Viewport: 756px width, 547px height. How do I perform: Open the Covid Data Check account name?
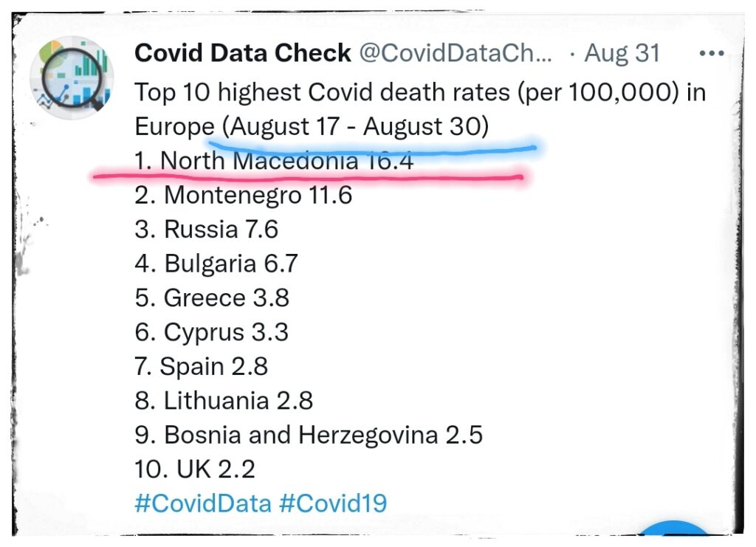(x=243, y=54)
